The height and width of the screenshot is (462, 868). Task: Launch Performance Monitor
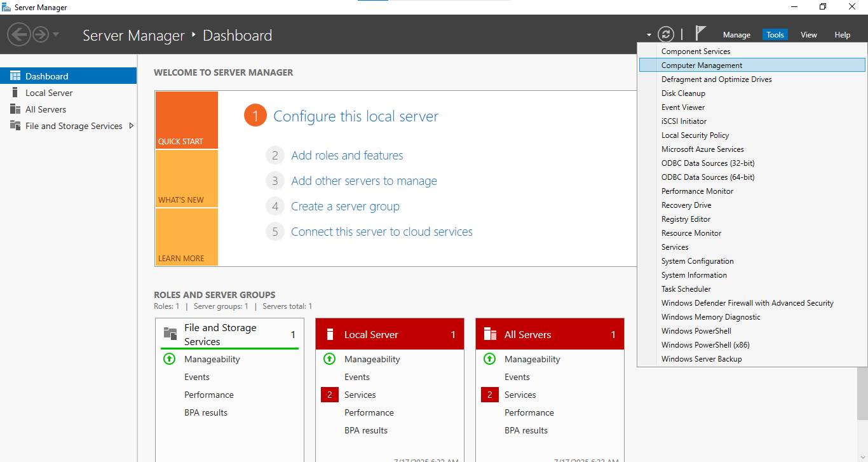pos(752,191)
